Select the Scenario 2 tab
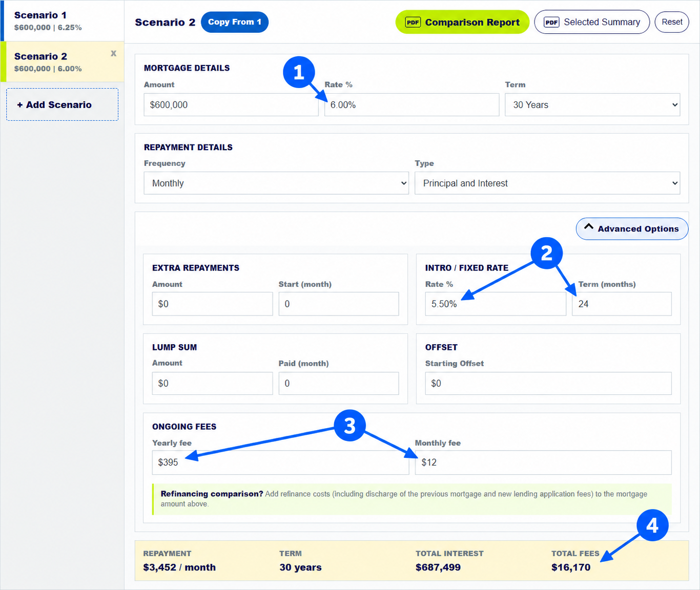 click(62, 62)
